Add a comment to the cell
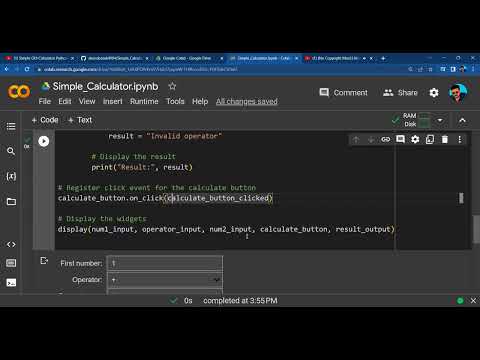480x360 pixels. pyautogui.click(x=400, y=139)
